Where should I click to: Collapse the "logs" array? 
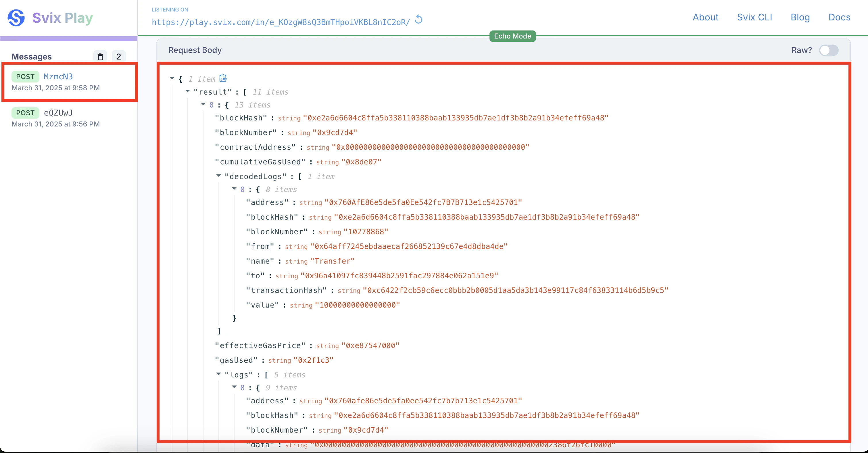[x=219, y=374]
